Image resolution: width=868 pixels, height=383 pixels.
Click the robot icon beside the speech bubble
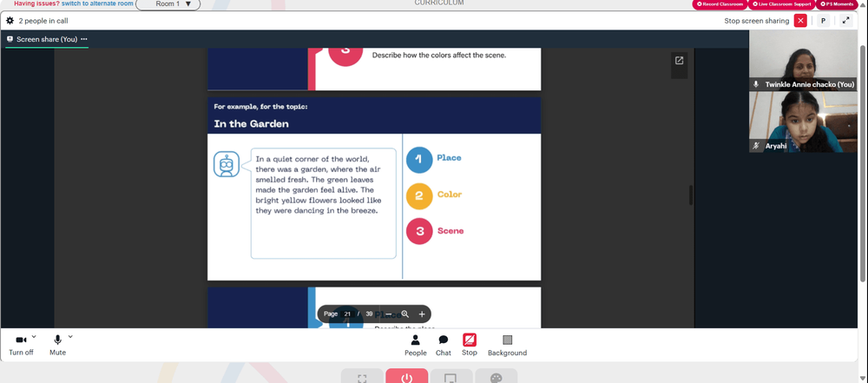click(227, 164)
